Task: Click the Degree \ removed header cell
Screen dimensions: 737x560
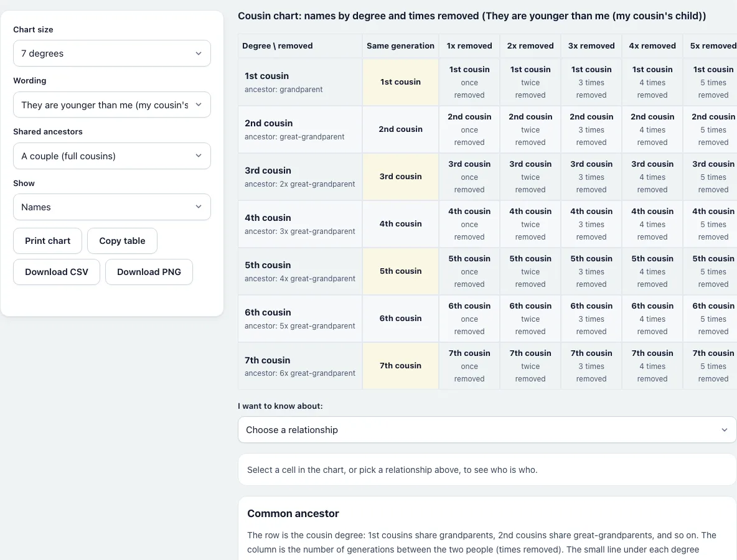Action: click(300, 45)
